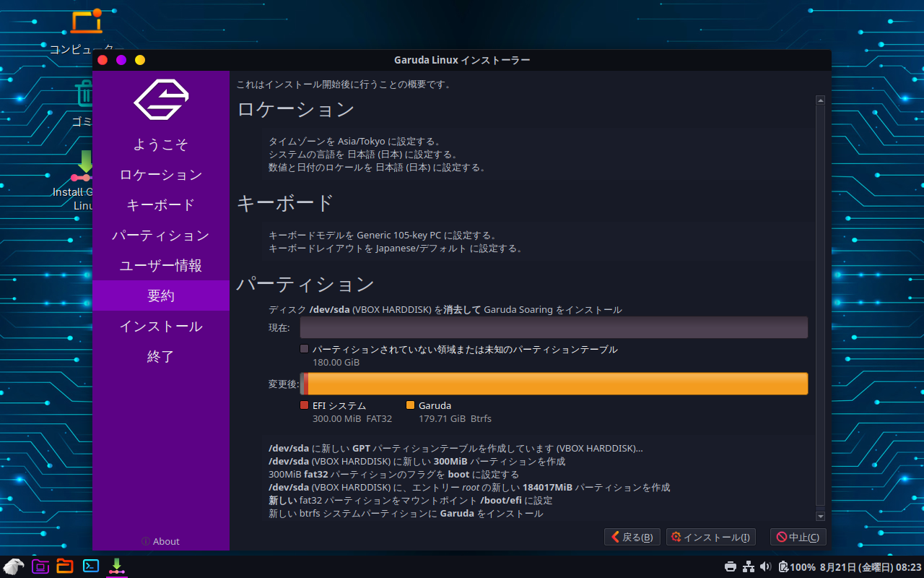Click the Garuda logo in the installer sidebar

(x=161, y=99)
